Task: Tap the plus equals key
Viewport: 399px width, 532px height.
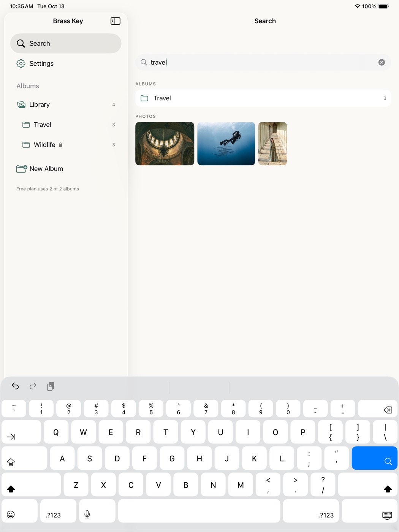Action: pos(343,409)
